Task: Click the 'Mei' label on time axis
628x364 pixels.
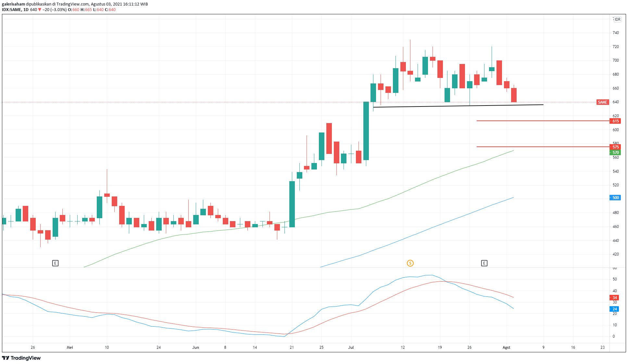Action: coord(70,347)
